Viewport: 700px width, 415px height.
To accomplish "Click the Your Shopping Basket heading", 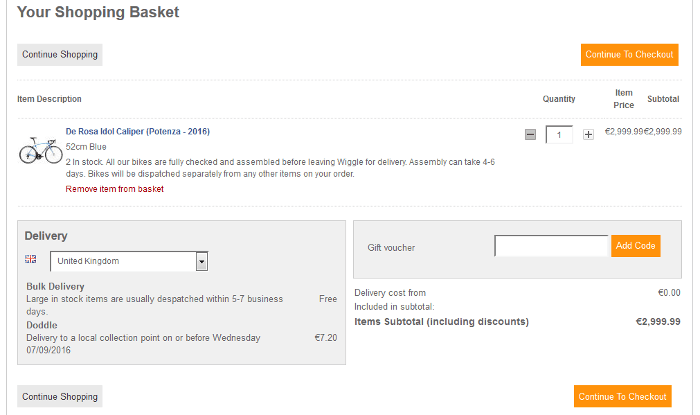I will pos(98,13).
